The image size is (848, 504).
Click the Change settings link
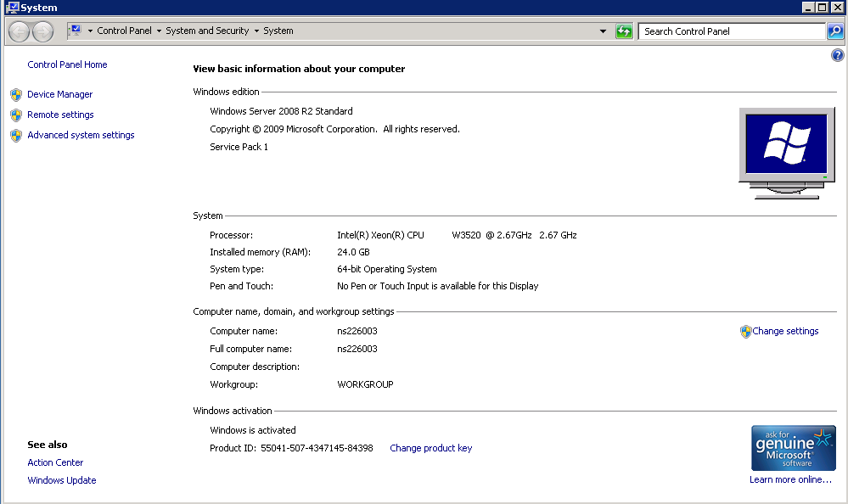785,331
